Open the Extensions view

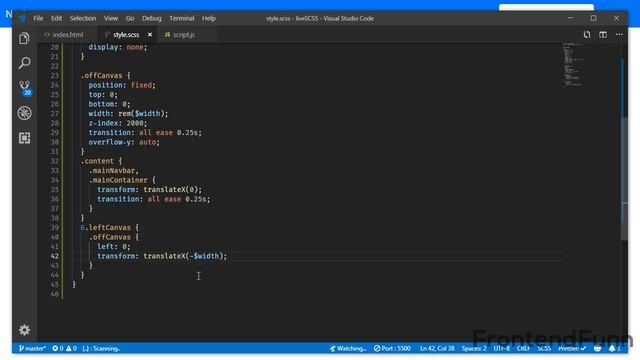(24, 138)
